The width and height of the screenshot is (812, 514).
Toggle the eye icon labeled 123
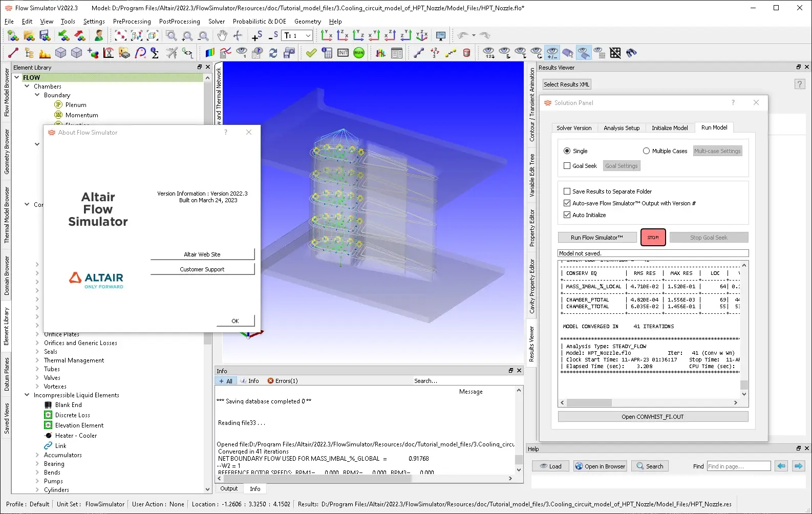489,53
